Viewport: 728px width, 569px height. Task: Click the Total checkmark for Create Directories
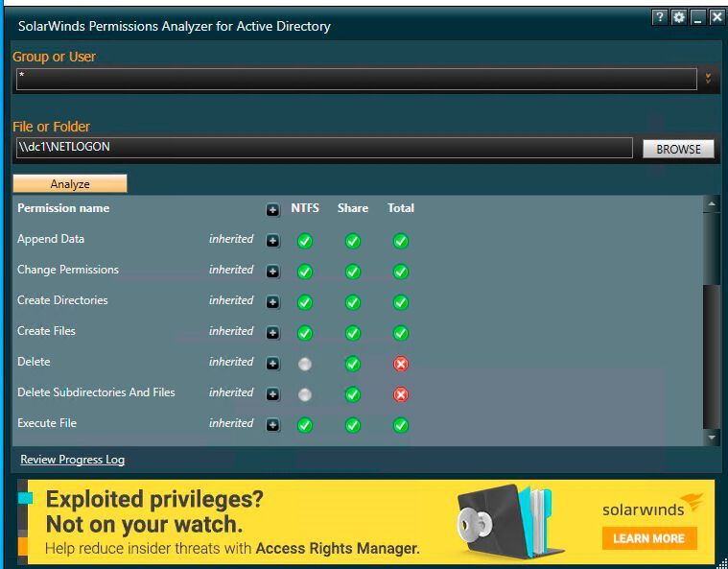(x=401, y=302)
